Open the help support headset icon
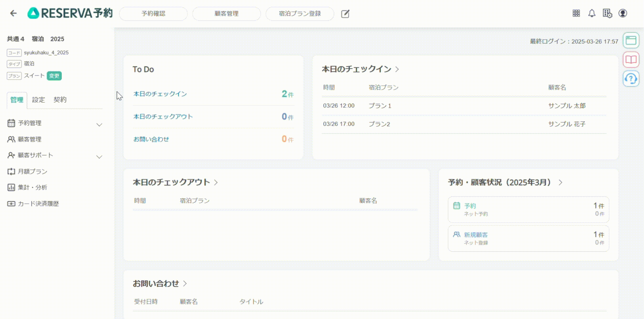Image resolution: width=644 pixels, height=319 pixels. [x=631, y=79]
